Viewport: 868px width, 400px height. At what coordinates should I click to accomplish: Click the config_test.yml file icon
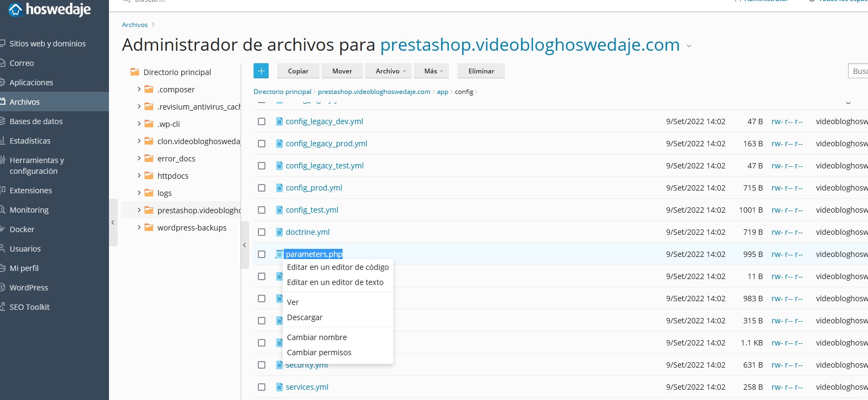coord(279,210)
